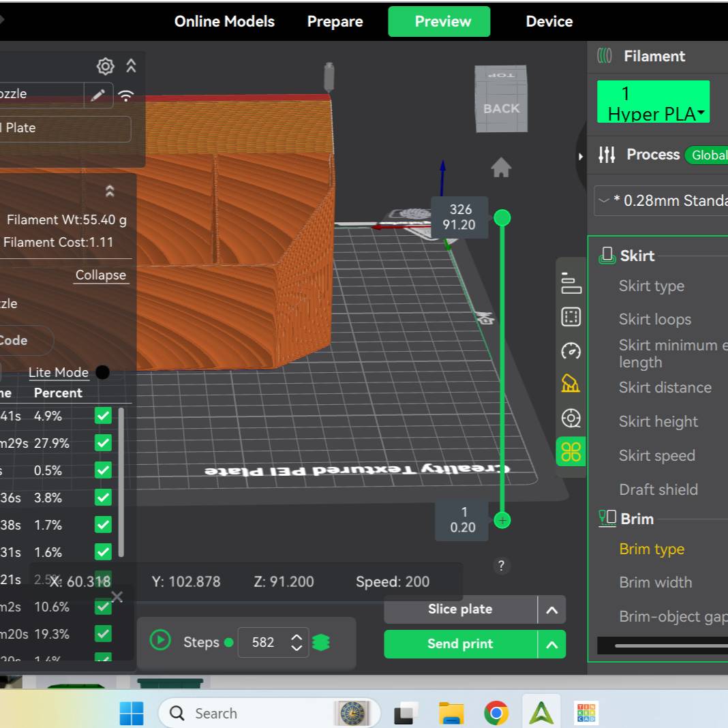Uncheck the checkbox in the 27.9% row

point(103,443)
